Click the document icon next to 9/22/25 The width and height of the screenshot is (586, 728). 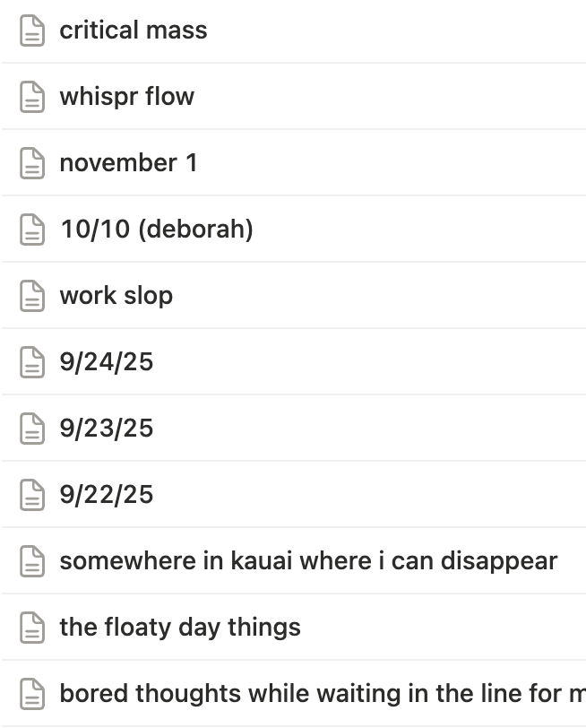tap(32, 495)
